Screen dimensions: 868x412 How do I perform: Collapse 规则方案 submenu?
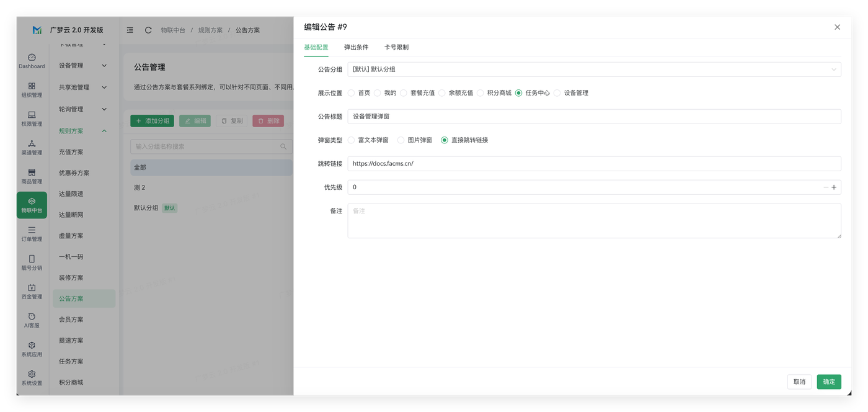83,131
